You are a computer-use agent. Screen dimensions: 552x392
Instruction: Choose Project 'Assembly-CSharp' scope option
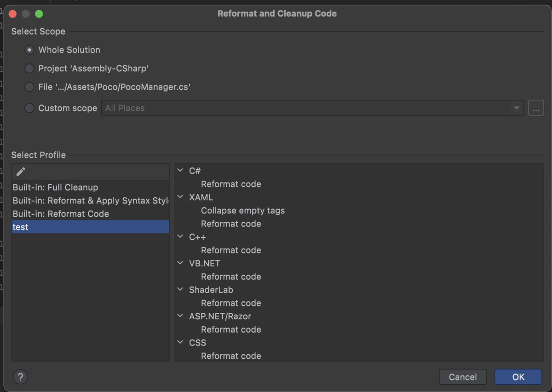[x=29, y=69]
